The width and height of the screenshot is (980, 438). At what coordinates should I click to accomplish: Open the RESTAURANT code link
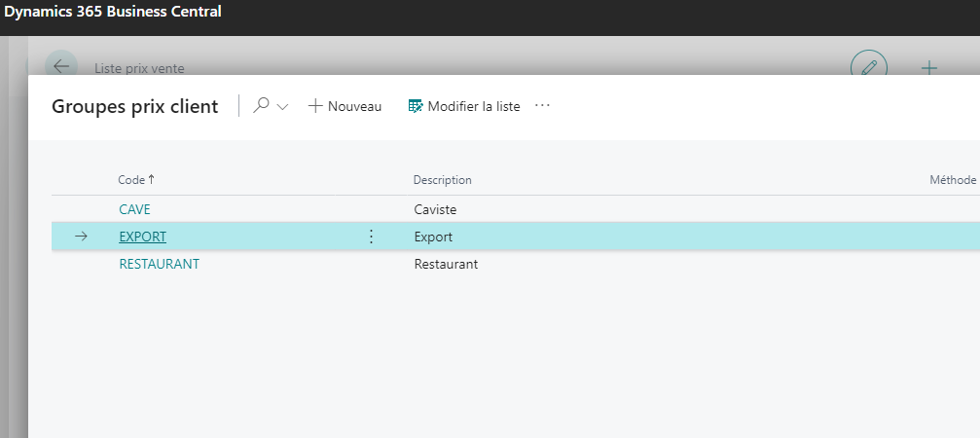[159, 264]
